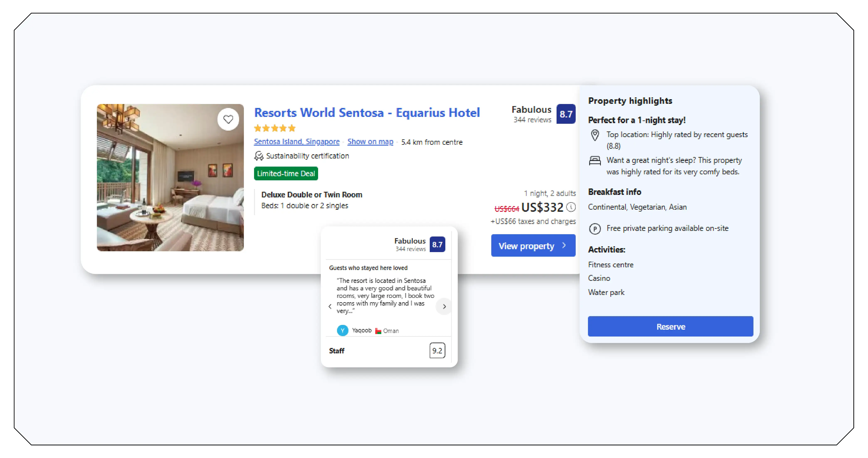Open Resorts World Sentosa hotel title link
Screen dimensions: 868x458
click(367, 113)
